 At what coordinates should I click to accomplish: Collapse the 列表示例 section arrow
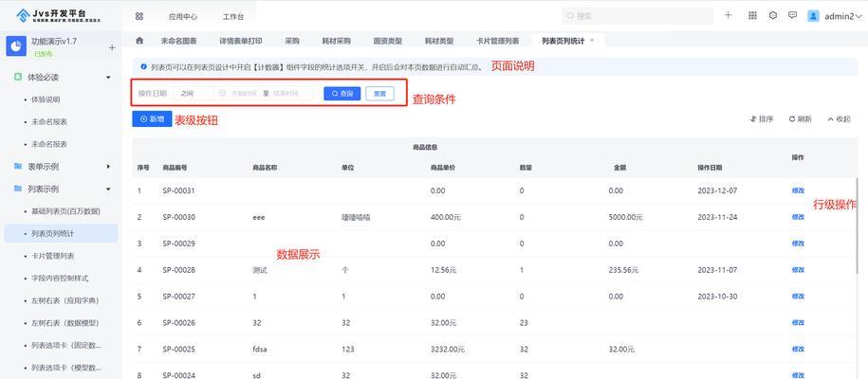point(108,189)
